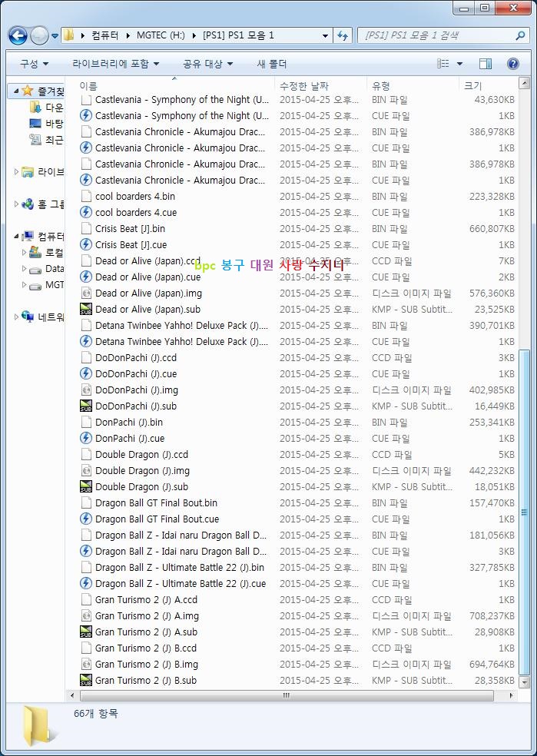Collapse the 즐겨찾기 favorites section

coord(16,91)
